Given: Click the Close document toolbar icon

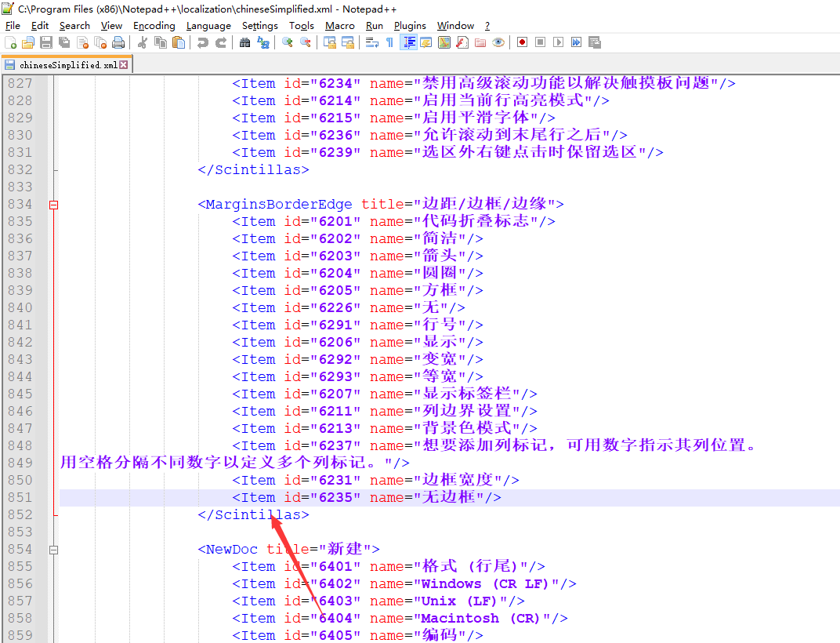Looking at the screenshot, I should [x=82, y=43].
